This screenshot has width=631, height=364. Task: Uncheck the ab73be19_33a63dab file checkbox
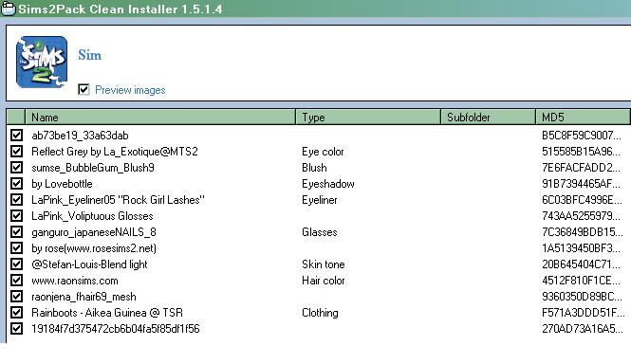click(16, 136)
